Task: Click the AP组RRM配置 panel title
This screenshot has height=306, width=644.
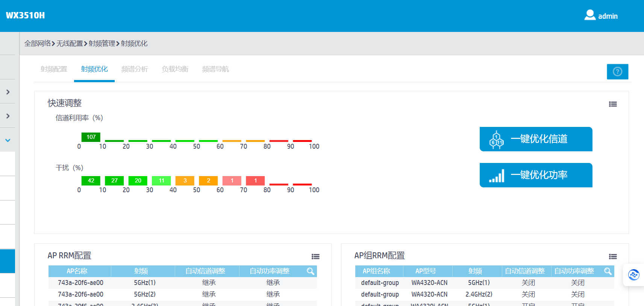Action: [380, 256]
